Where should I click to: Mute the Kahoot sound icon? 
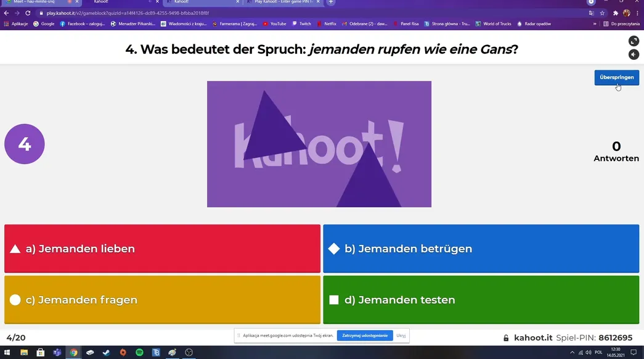click(634, 55)
